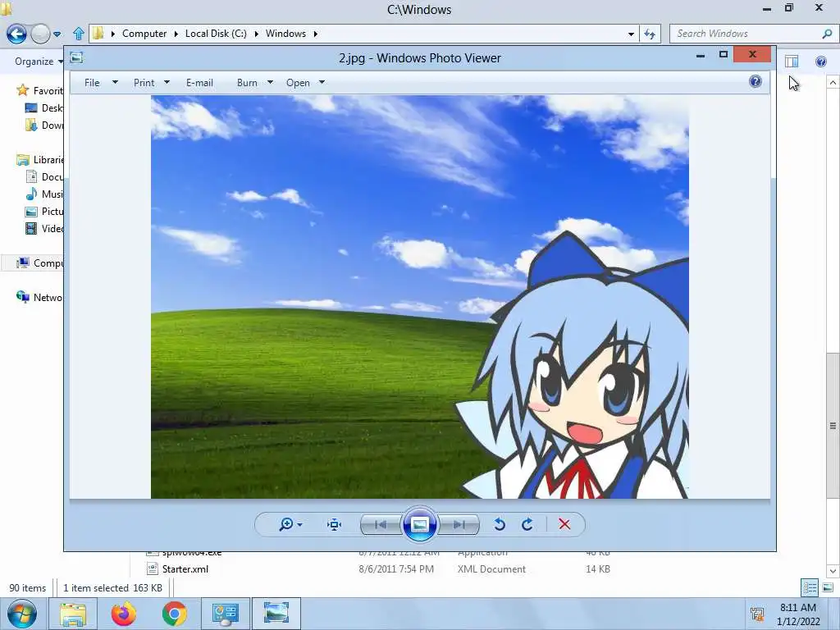Viewport: 840px width, 630px height.
Task: Expand the Open dropdown arrow
Action: 322,83
